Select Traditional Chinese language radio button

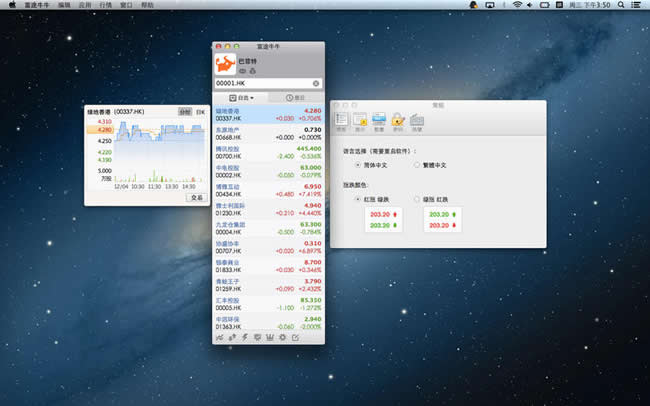[x=417, y=165]
